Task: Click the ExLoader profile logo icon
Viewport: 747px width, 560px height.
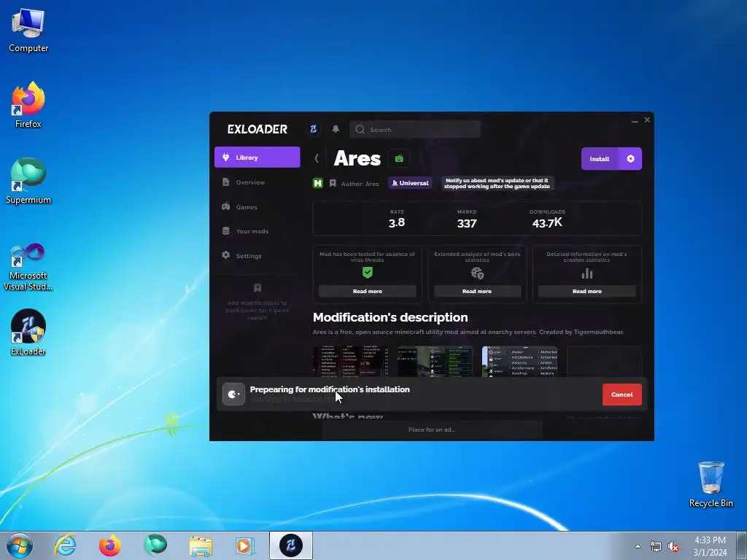Action: point(314,129)
